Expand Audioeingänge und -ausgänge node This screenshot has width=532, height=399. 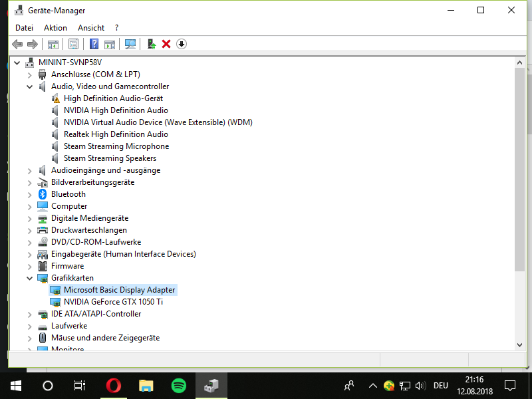[x=29, y=171]
